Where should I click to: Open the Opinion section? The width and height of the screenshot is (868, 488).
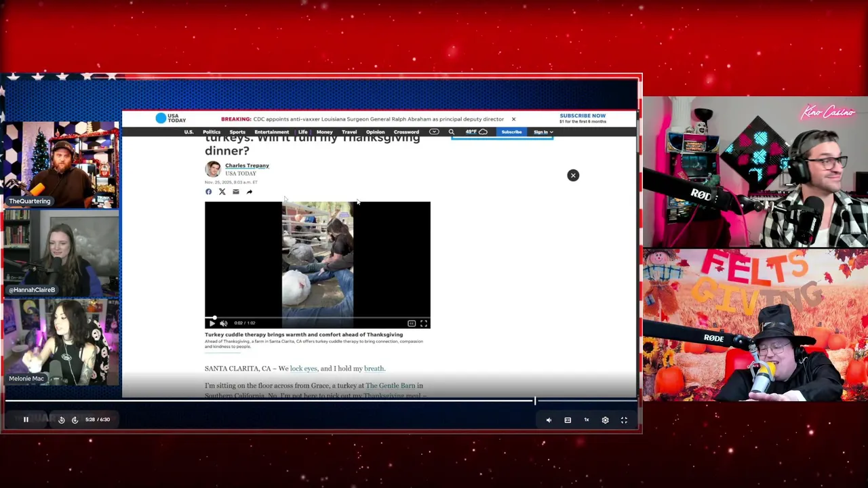[375, 132]
